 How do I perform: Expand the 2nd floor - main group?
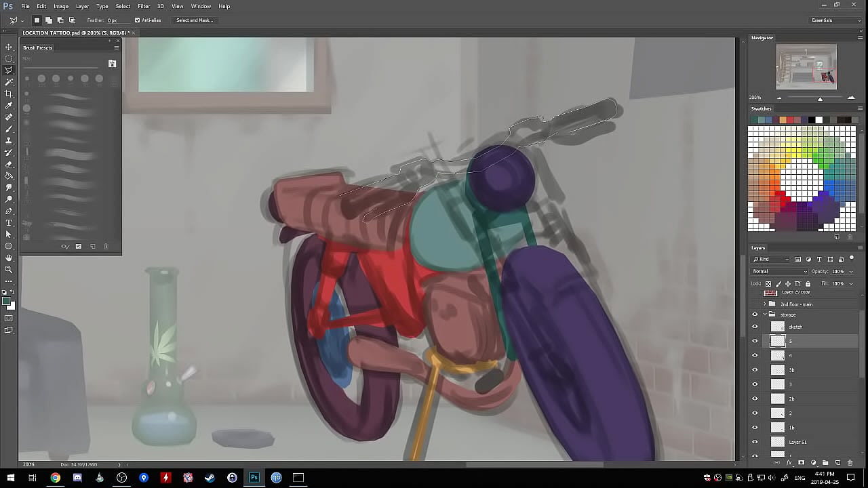[764, 304]
